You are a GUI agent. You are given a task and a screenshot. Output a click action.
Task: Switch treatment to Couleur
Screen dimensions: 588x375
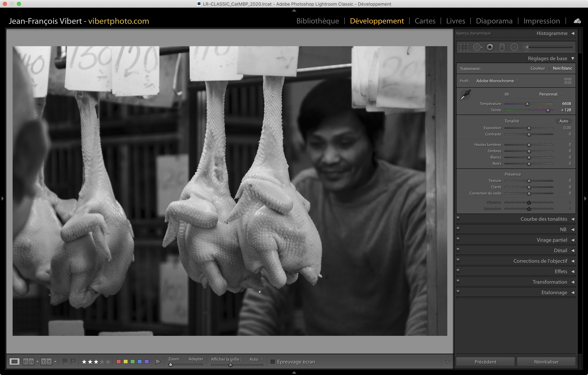point(537,68)
